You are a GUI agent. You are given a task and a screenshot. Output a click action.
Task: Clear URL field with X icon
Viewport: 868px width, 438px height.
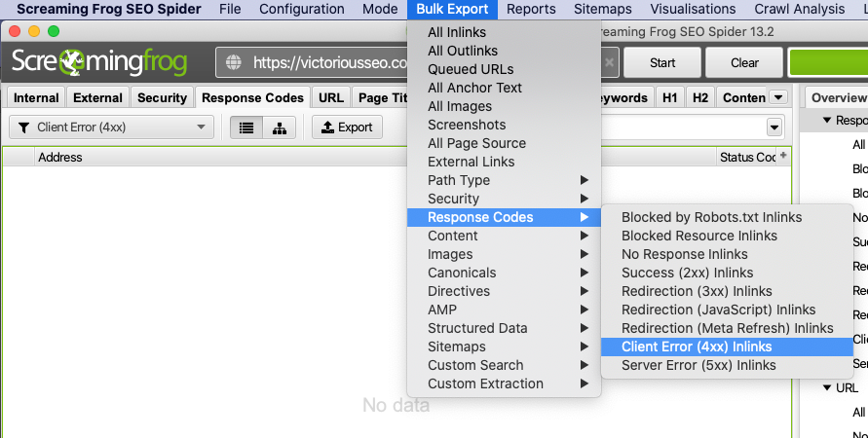(x=609, y=63)
